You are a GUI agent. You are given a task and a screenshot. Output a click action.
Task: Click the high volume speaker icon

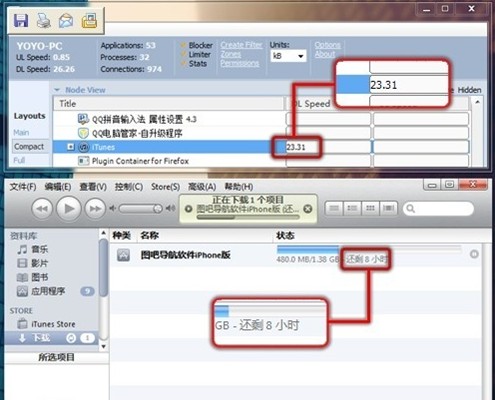(x=170, y=208)
